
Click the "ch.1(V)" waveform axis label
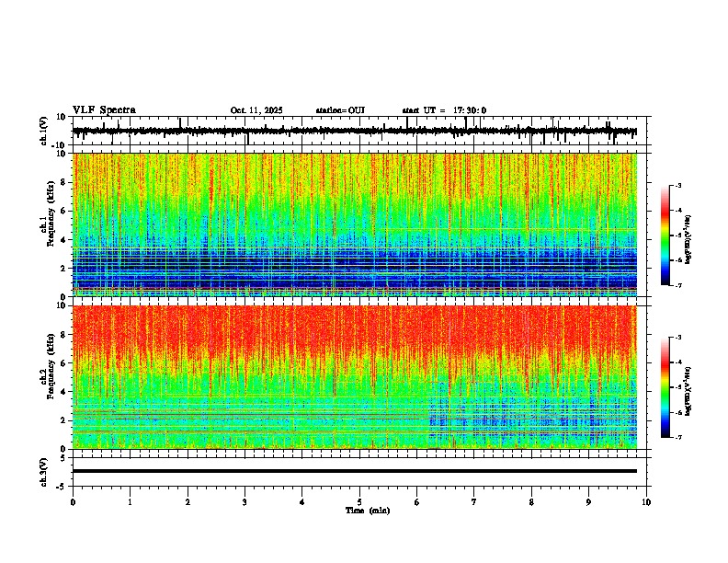click(44, 131)
